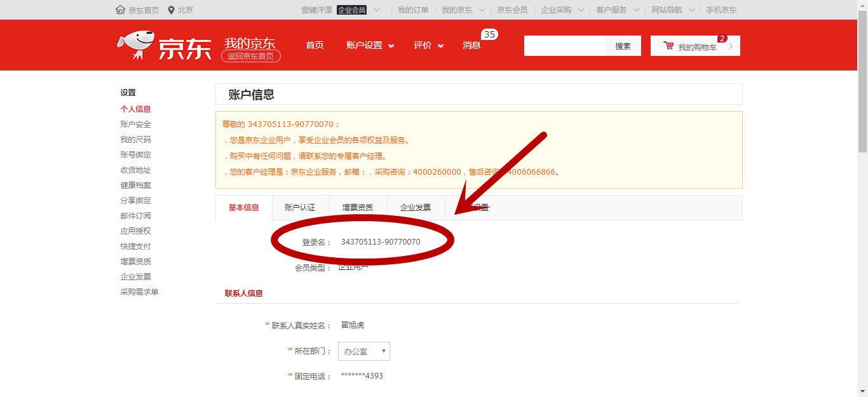Click the 账户信息 page heading
The width and height of the screenshot is (868, 397).
pos(252,95)
